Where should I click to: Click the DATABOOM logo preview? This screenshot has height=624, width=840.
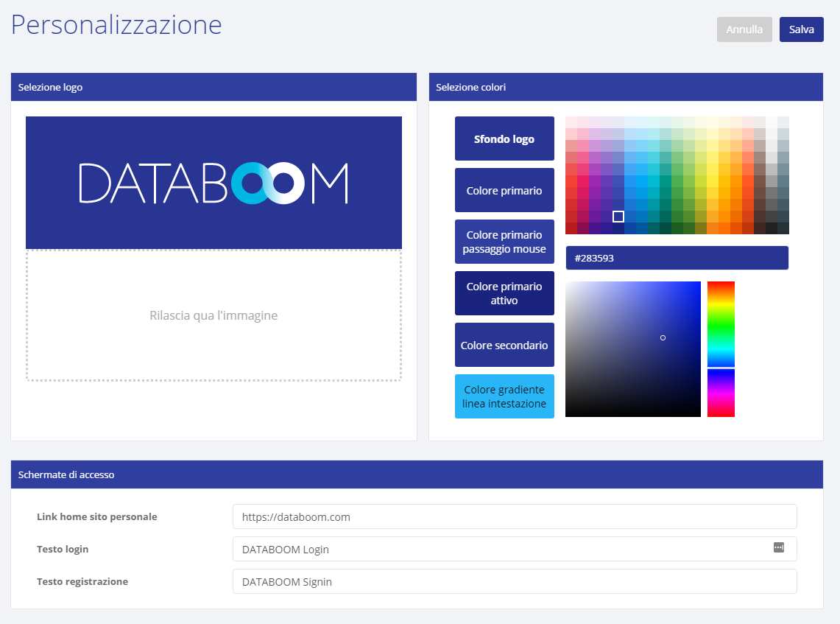click(x=213, y=183)
